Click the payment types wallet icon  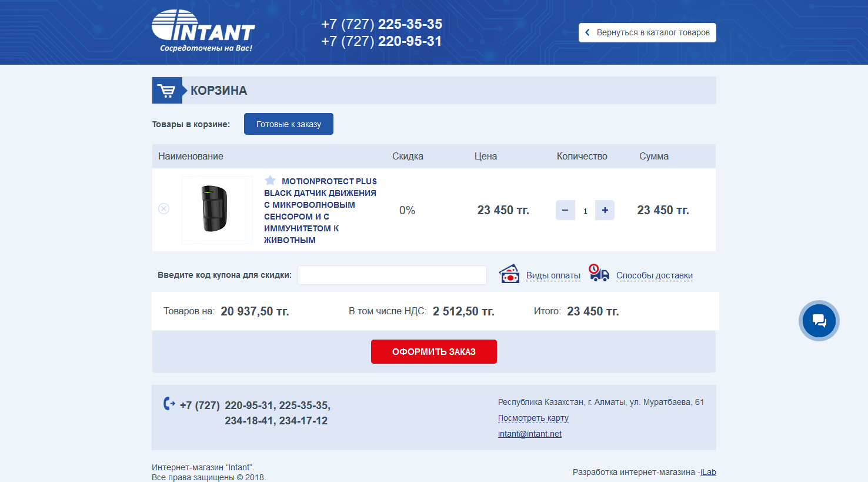coord(509,274)
